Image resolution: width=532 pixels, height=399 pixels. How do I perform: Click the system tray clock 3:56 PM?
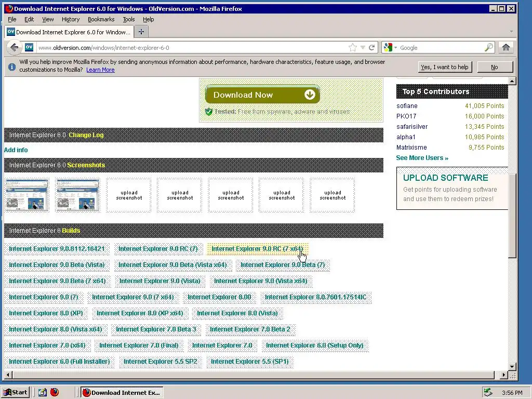point(512,393)
